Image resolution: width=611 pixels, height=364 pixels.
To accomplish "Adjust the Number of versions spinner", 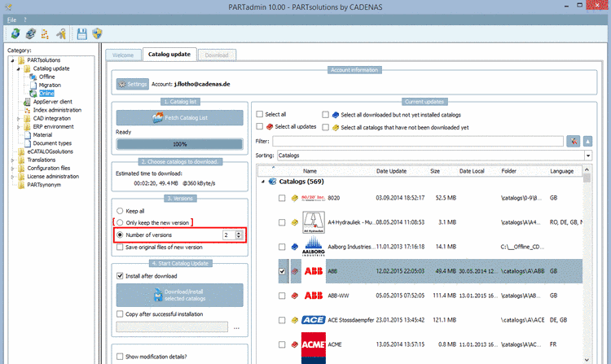I will tap(239, 235).
